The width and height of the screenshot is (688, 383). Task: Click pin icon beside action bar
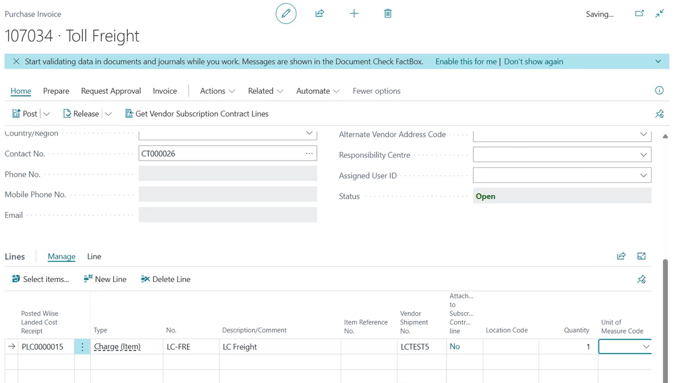pos(659,114)
